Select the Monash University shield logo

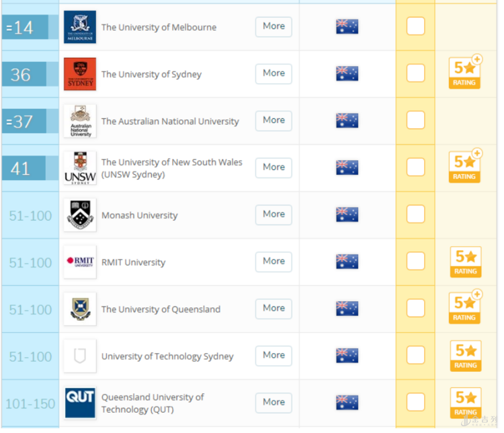pos(80,215)
